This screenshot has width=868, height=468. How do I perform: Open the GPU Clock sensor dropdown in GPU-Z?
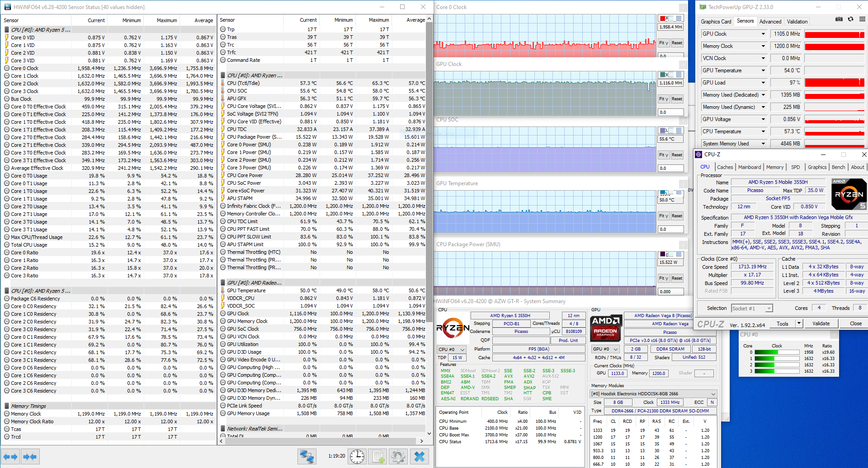(763, 34)
